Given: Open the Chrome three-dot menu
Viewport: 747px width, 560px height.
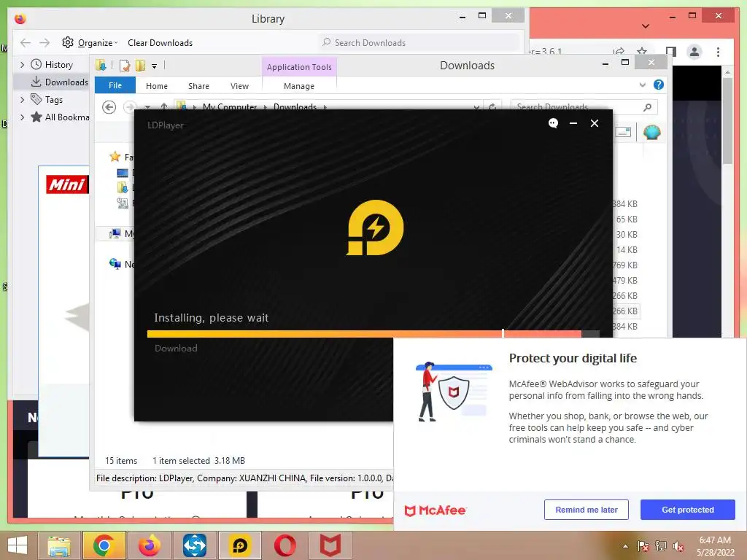Looking at the screenshot, I should (719, 52).
